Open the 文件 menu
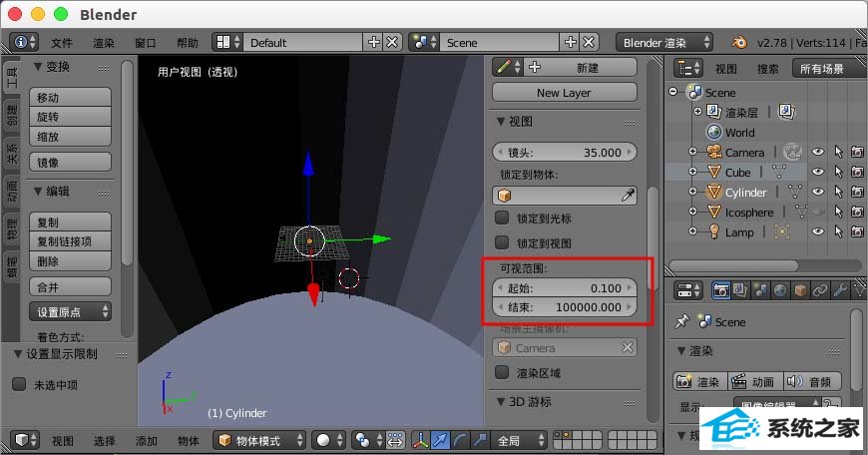868x455 pixels. (x=62, y=43)
